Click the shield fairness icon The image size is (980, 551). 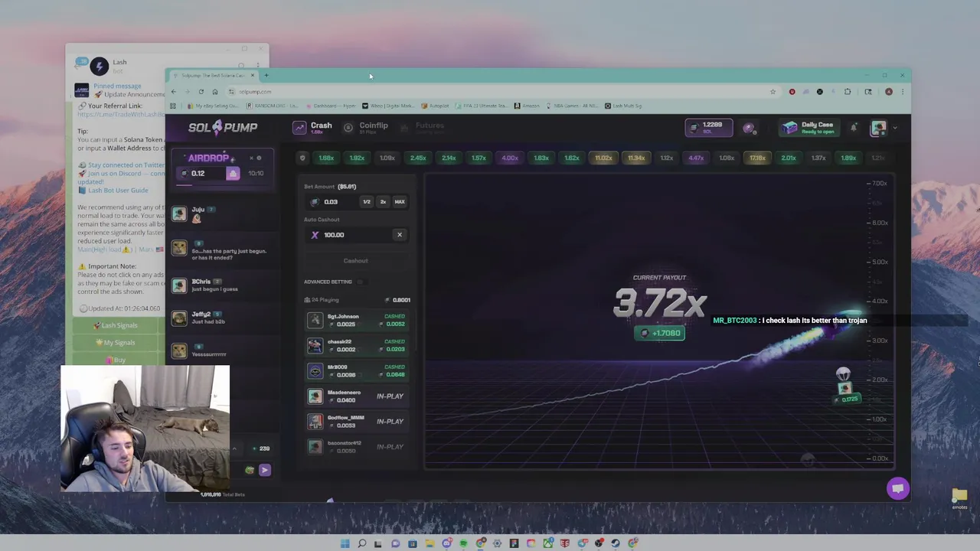(x=302, y=158)
